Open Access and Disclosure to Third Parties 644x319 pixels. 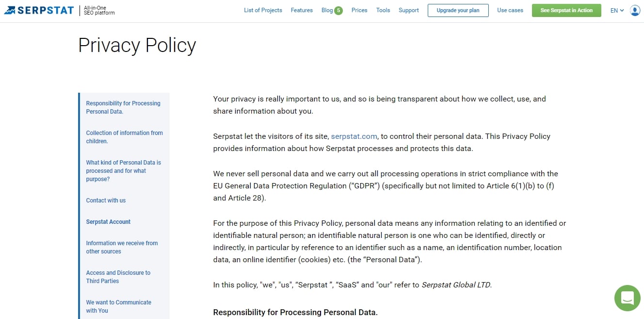[118, 277]
